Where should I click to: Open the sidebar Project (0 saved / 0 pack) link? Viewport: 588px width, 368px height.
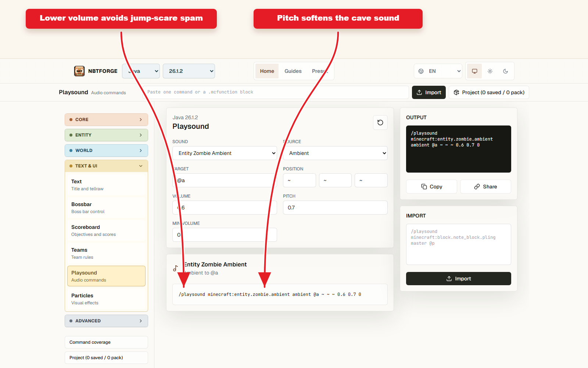point(106,358)
